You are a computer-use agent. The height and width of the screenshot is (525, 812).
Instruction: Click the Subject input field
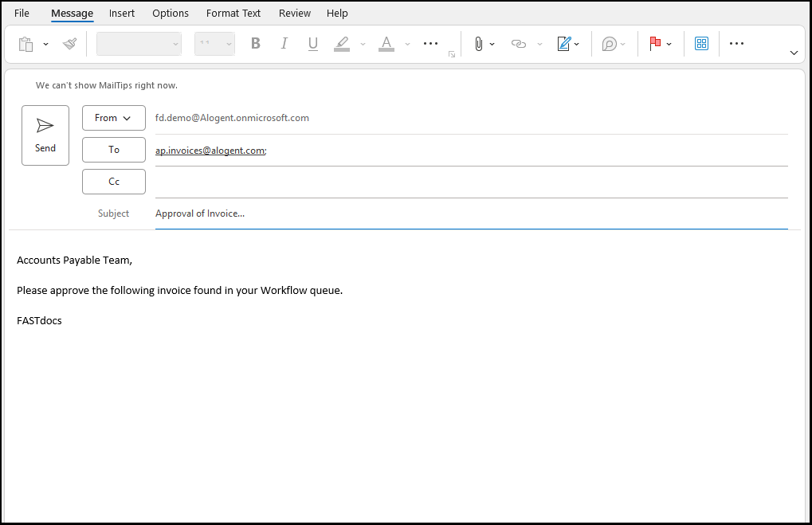click(470, 214)
